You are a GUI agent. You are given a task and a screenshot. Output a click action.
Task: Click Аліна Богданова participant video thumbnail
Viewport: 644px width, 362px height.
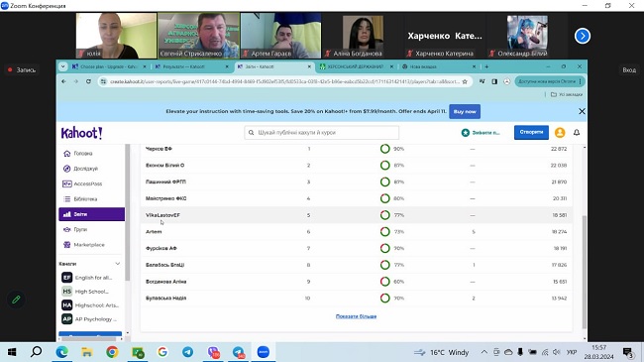tap(363, 36)
